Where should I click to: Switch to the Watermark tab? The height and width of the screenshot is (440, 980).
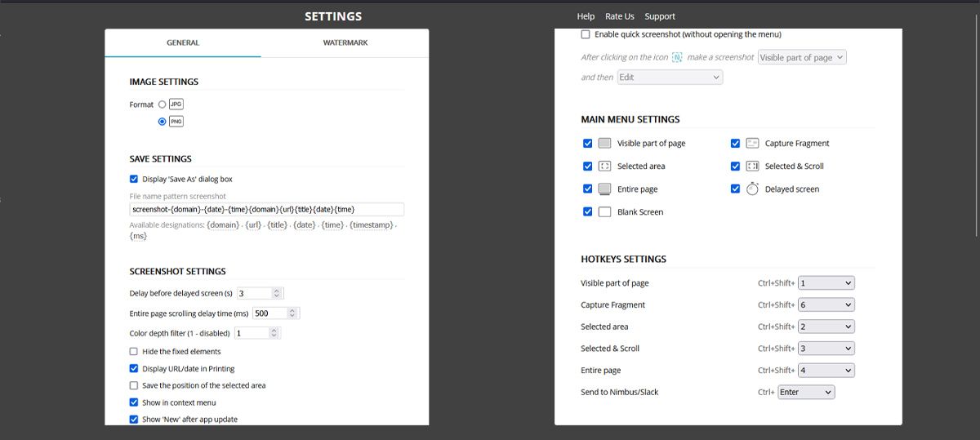click(345, 42)
